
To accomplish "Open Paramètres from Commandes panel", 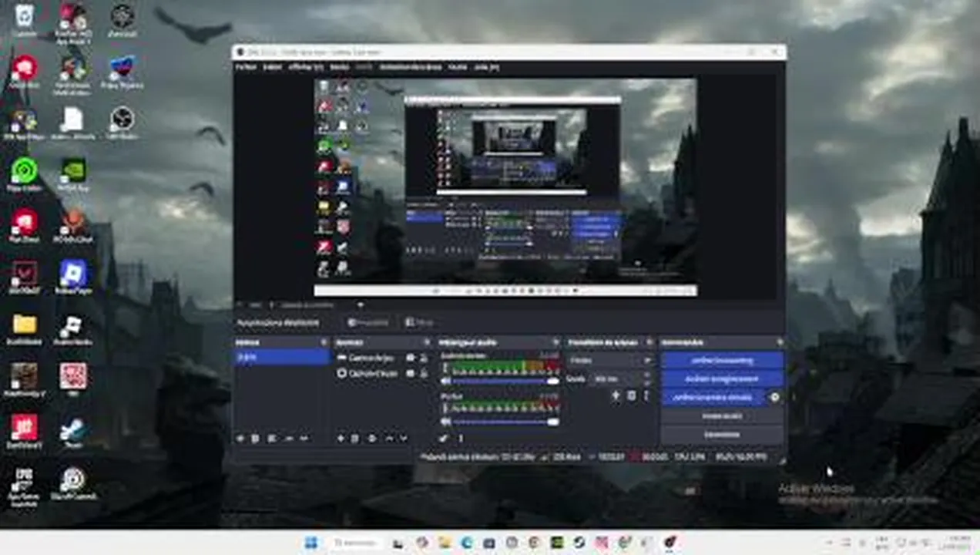I will (x=722, y=435).
